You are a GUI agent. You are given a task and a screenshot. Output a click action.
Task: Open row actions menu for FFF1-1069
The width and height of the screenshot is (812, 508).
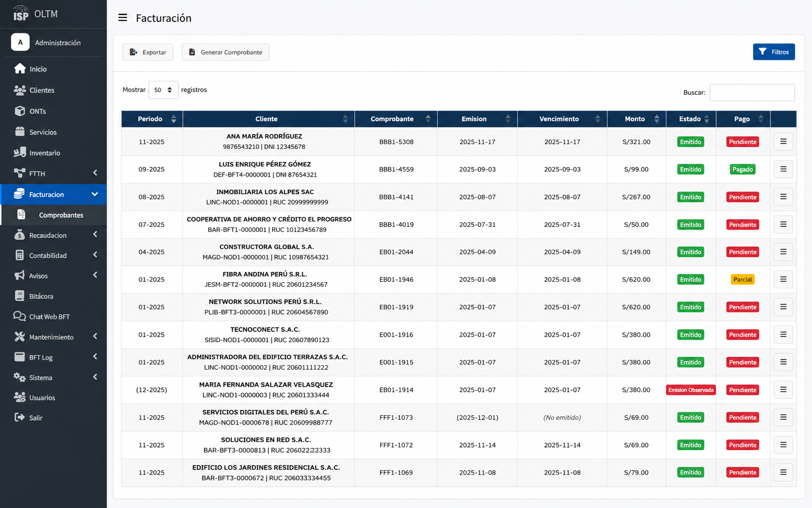[783, 472]
